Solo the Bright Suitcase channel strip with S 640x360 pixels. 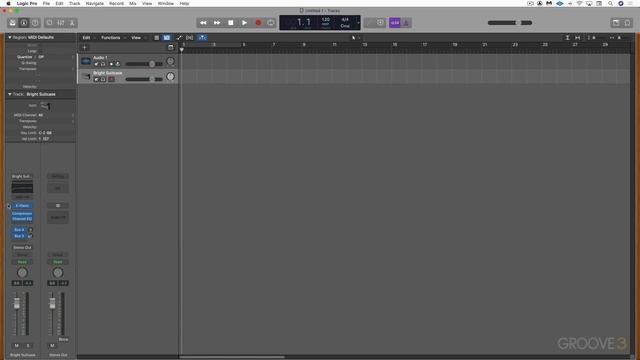pos(28,346)
